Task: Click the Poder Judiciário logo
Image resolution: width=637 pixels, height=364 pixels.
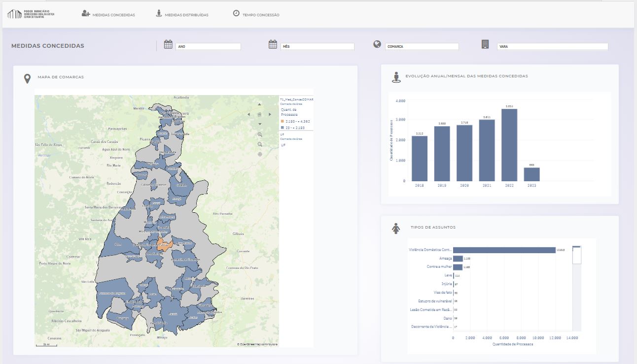Action: point(31,14)
